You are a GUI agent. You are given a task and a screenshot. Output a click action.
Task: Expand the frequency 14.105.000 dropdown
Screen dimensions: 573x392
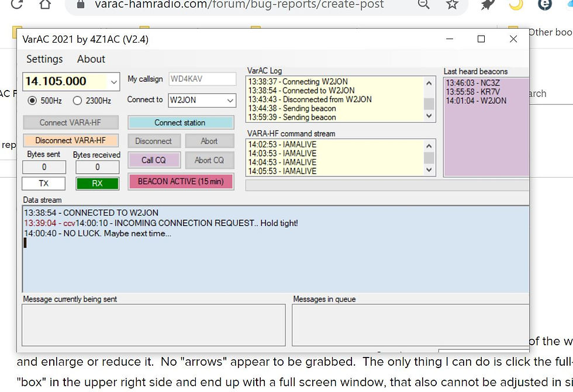coord(114,82)
